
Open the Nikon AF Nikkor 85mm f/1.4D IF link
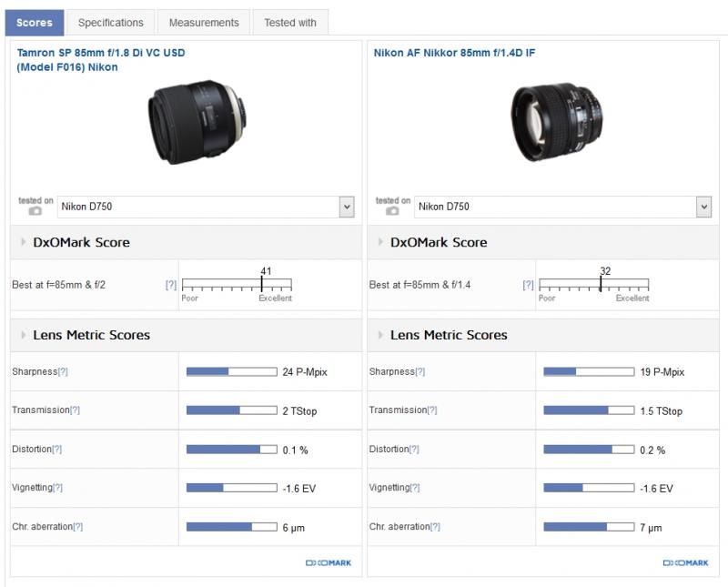[454, 53]
